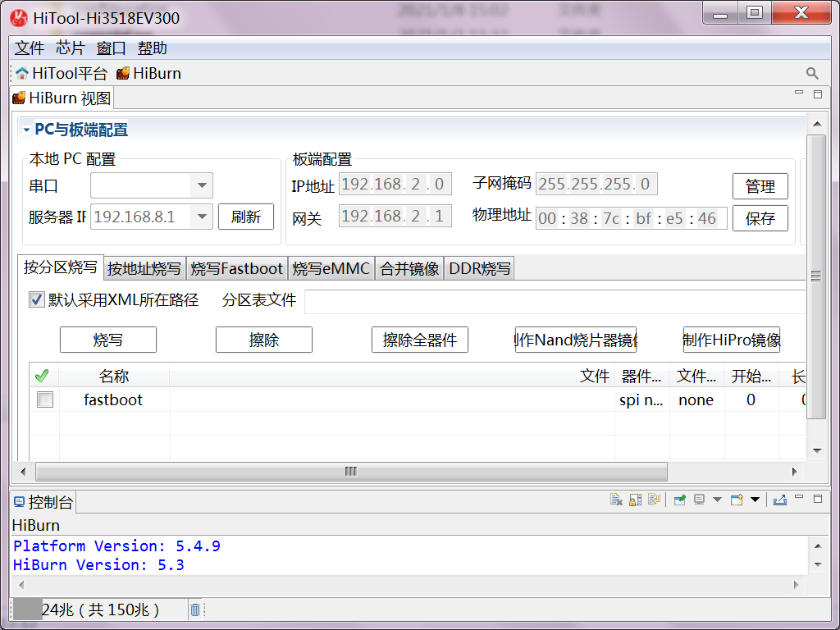Switch to the 按分区烧写 tab
This screenshot has width=840, height=630.
click(60, 267)
